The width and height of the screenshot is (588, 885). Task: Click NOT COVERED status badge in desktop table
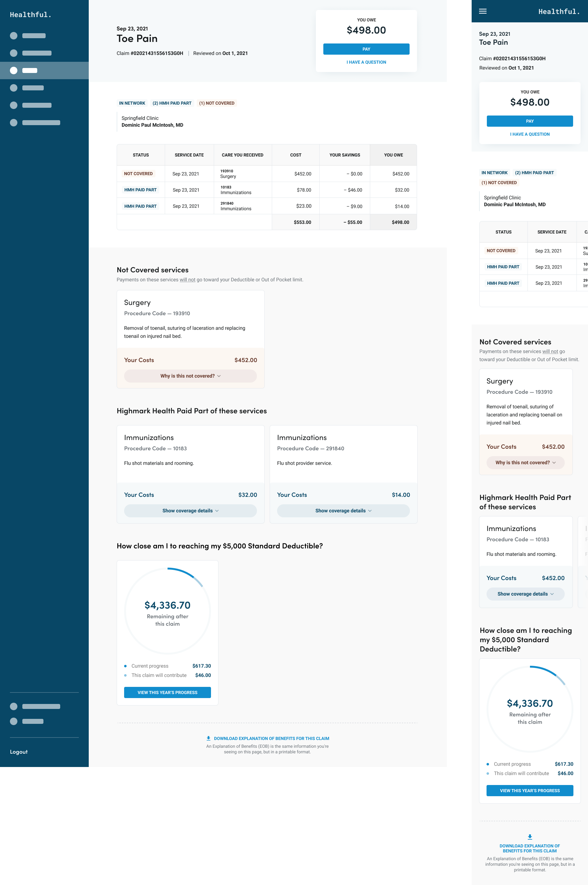coord(138,174)
